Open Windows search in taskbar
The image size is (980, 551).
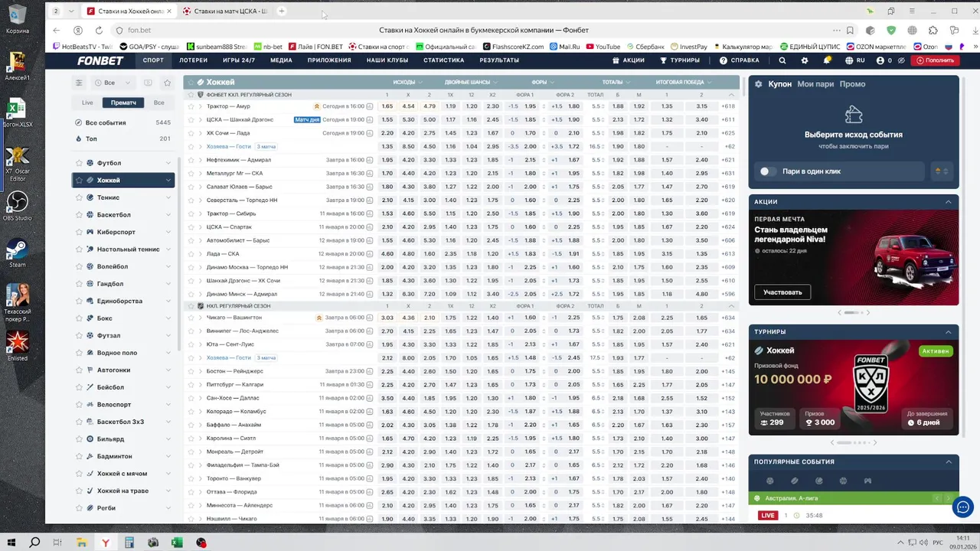[34, 543]
